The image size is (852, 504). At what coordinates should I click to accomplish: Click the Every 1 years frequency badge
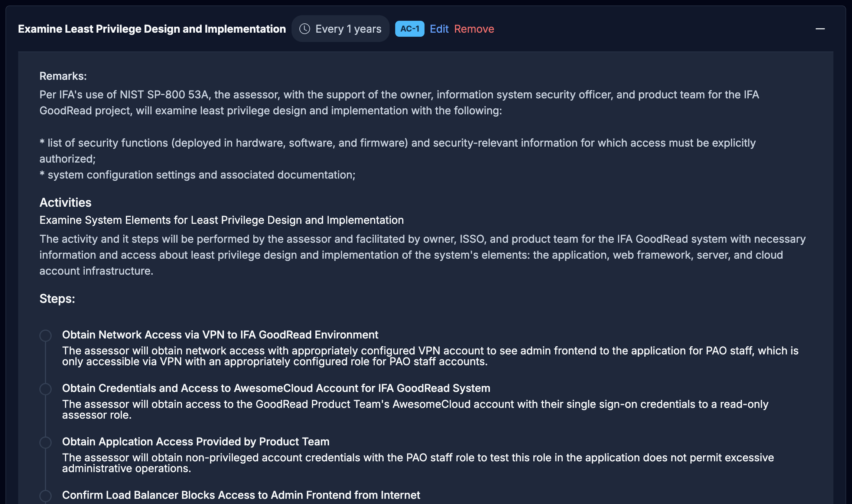pos(341,29)
